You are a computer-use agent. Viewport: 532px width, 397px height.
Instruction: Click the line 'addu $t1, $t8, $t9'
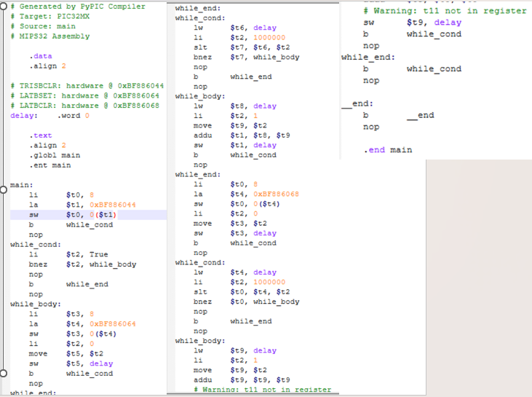point(242,135)
